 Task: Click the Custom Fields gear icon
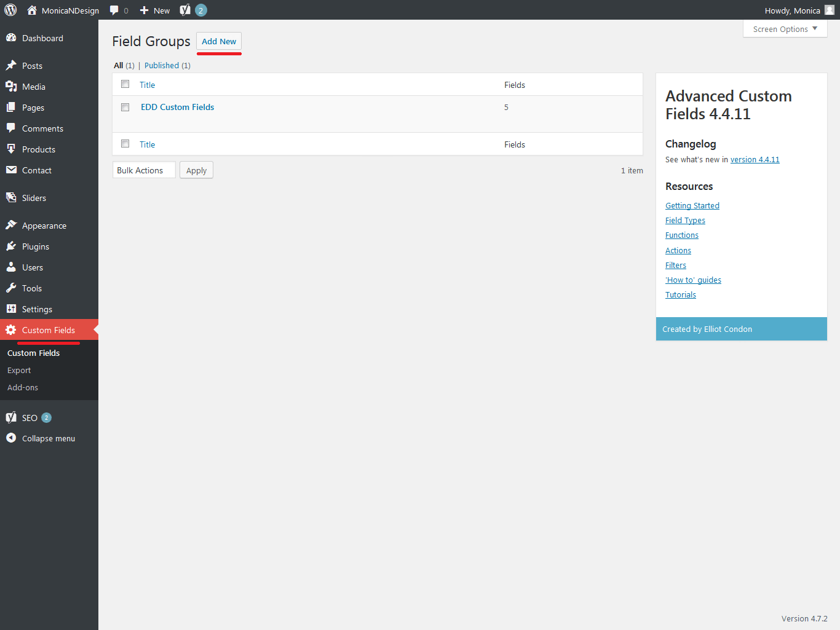[11, 330]
